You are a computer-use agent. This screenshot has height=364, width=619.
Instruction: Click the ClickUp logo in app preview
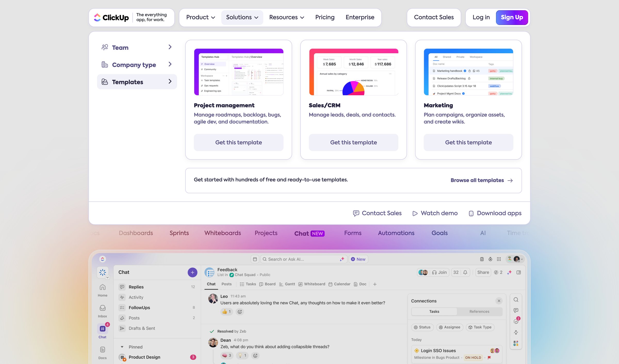click(102, 259)
